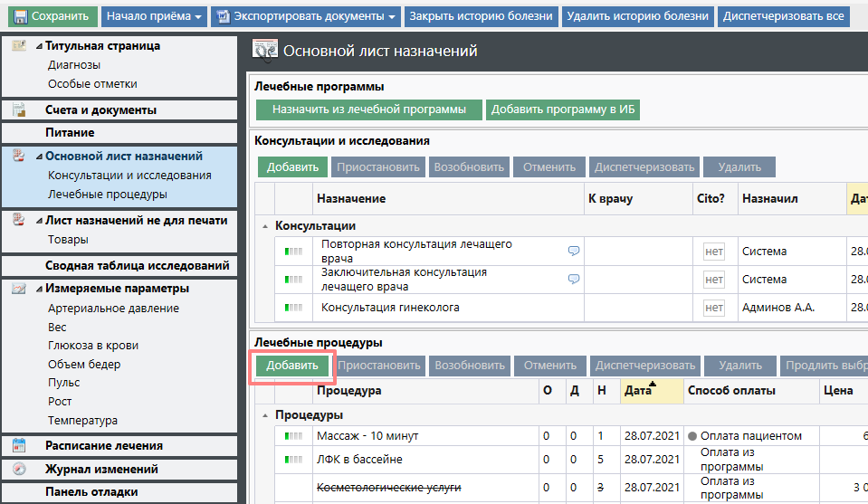Toggle Cito for Заключительная консультация row
Image resolution: width=868 pixels, height=504 pixels.
714,280
